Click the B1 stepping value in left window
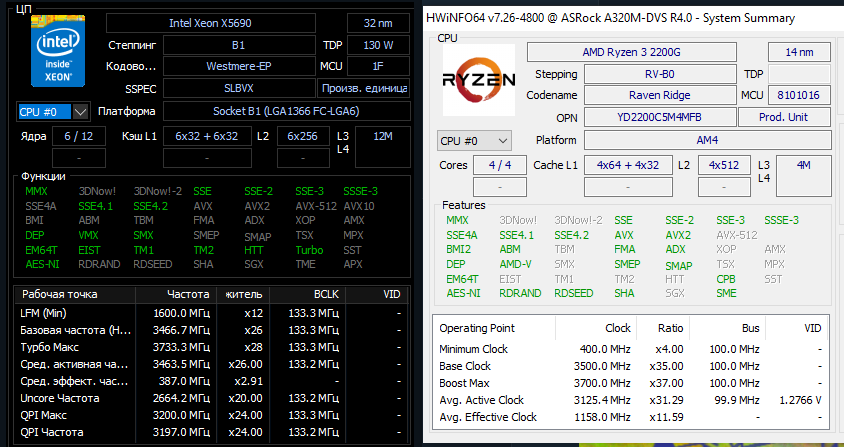 tap(239, 45)
